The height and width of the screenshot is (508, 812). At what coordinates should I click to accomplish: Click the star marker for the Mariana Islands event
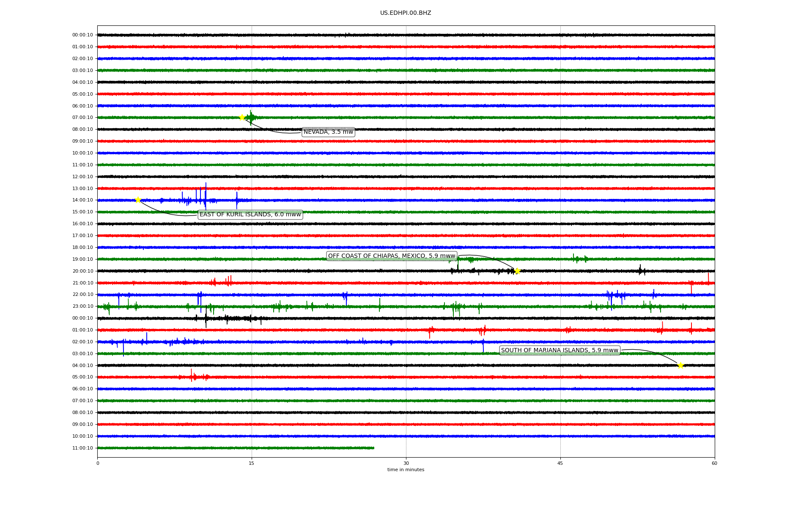680,365
